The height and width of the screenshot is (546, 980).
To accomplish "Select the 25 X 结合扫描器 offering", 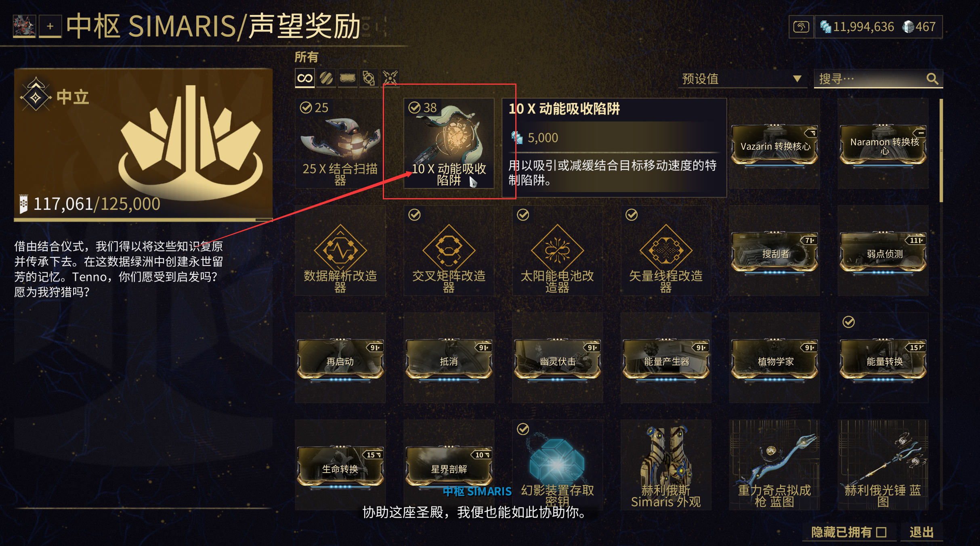I will (340, 143).
